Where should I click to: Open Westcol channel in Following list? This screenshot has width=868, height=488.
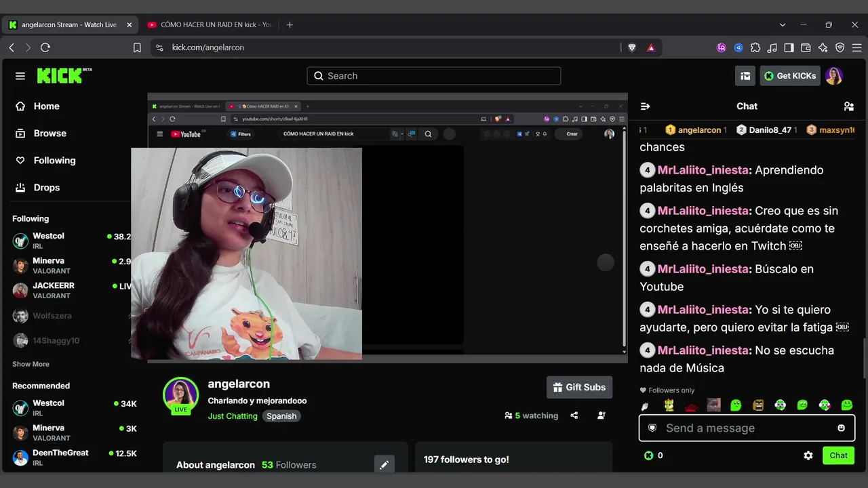pos(71,241)
